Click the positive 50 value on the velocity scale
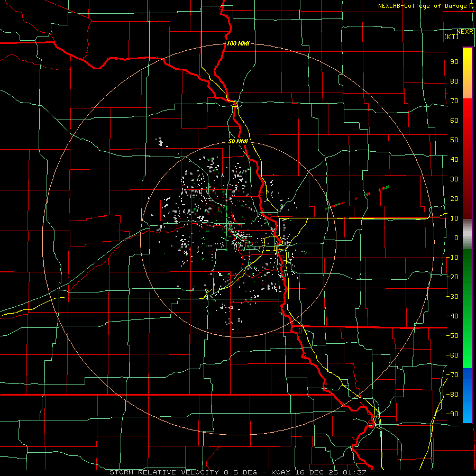The width and height of the screenshot is (476, 476). [x=454, y=140]
